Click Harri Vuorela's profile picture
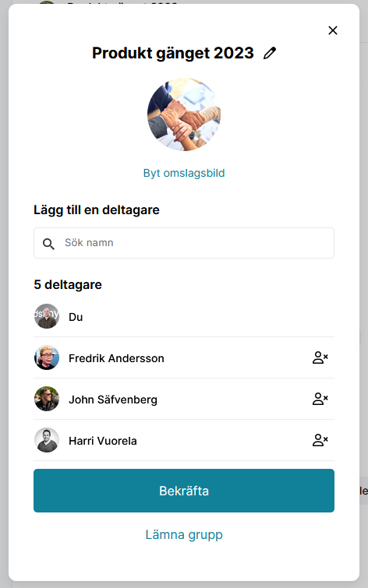This screenshot has height=588, width=368. 47,440
